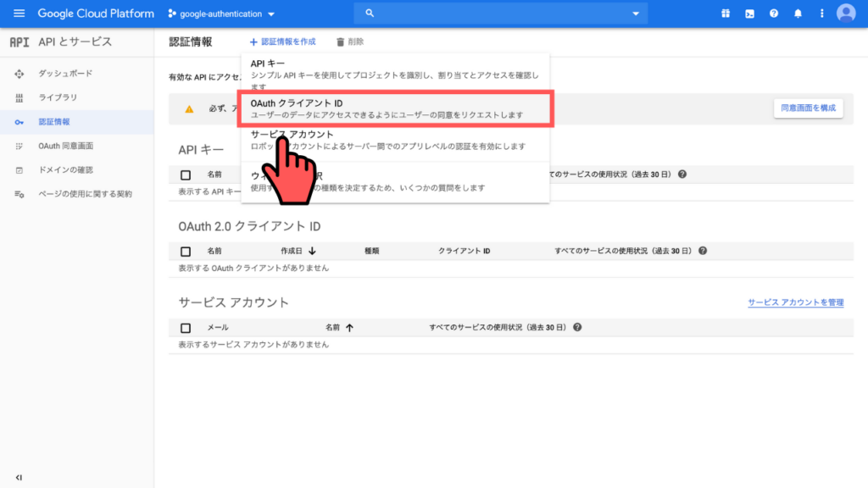Choose サービス アカウント menu option
The width and height of the screenshot is (868, 488).
395,140
